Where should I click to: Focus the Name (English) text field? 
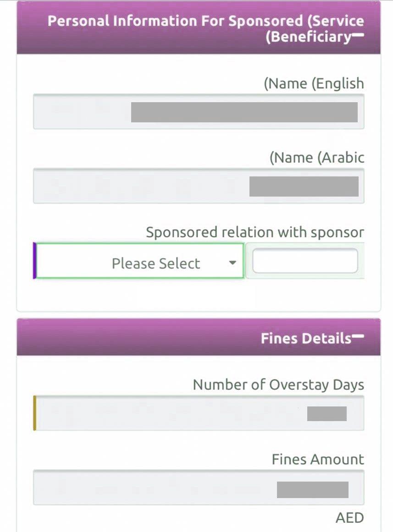[x=199, y=112]
